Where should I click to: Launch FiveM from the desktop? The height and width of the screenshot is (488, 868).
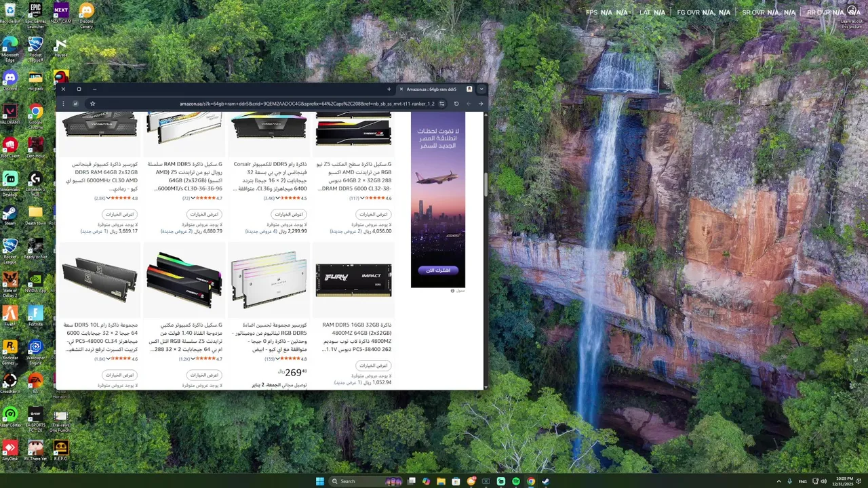click(9, 316)
